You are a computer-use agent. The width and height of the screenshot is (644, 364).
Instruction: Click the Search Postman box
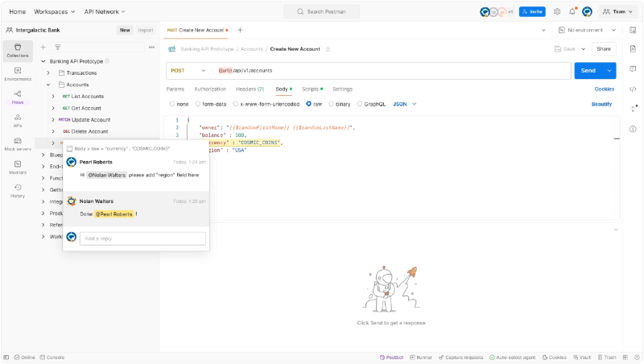tap(321, 11)
